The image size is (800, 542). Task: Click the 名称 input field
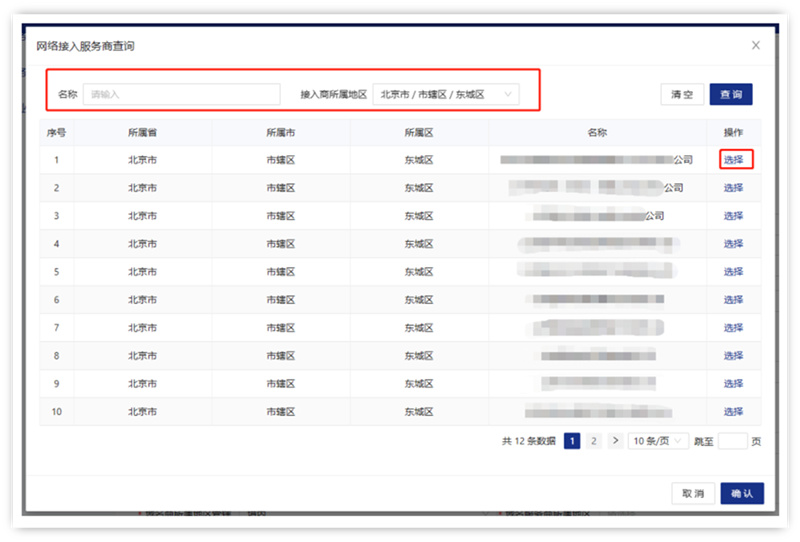click(x=181, y=94)
